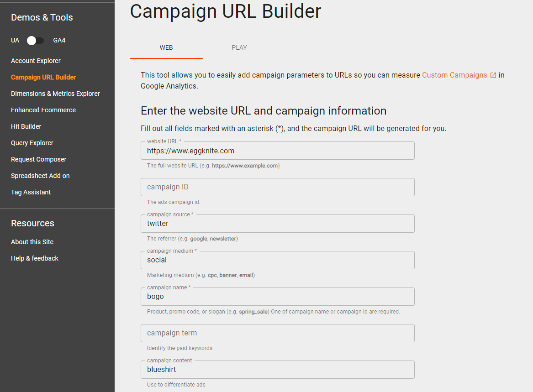Viewport: 533px width, 392px height.
Task: Open the Custom Campaigns link
Action: pos(454,75)
